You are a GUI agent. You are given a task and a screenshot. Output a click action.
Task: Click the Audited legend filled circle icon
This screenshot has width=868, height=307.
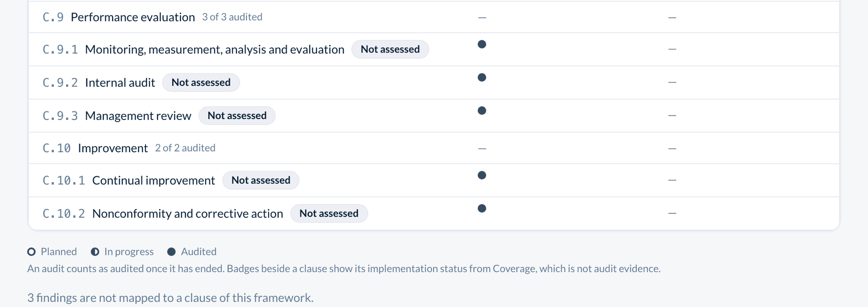[x=171, y=252]
